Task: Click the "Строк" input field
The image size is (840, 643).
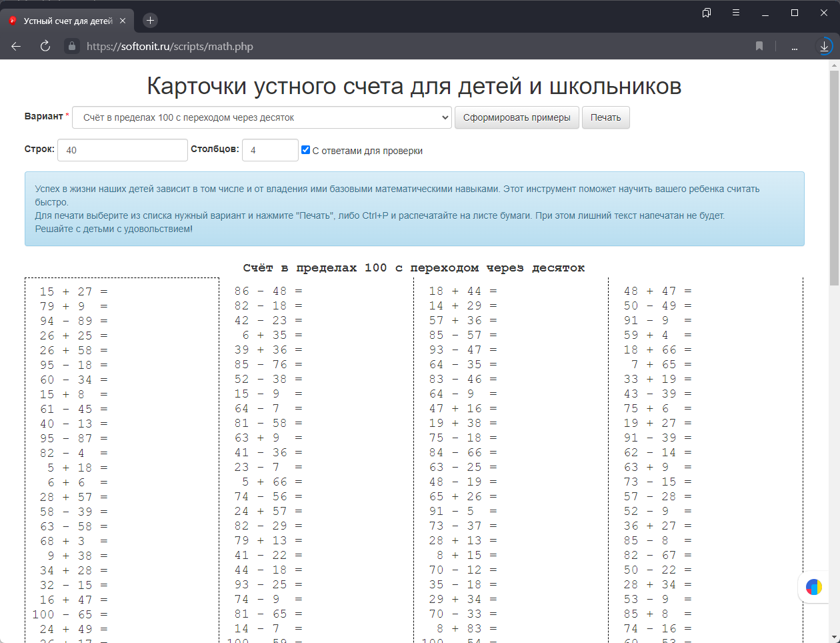Action: click(x=123, y=150)
